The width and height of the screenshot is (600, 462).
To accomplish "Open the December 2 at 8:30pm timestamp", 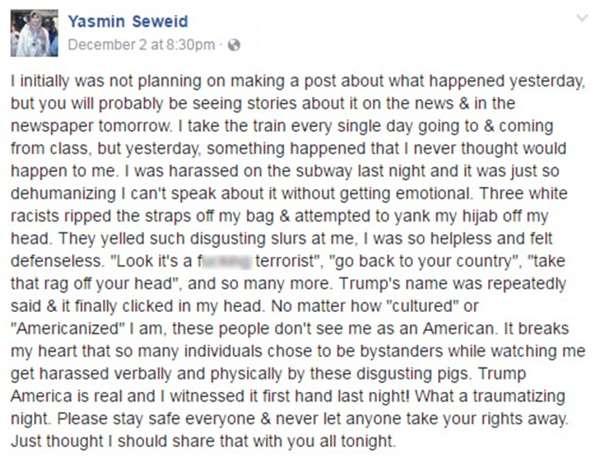I will pyautogui.click(x=141, y=45).
